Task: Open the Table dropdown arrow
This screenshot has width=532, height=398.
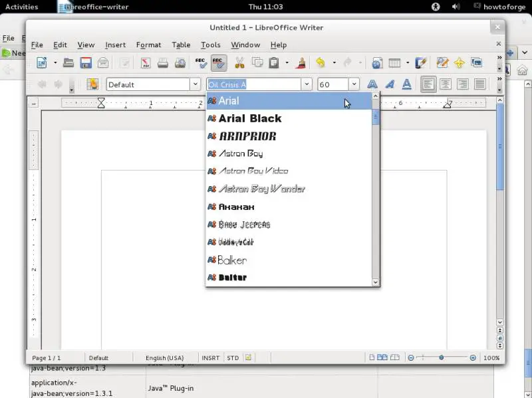Action: point(408,62)
